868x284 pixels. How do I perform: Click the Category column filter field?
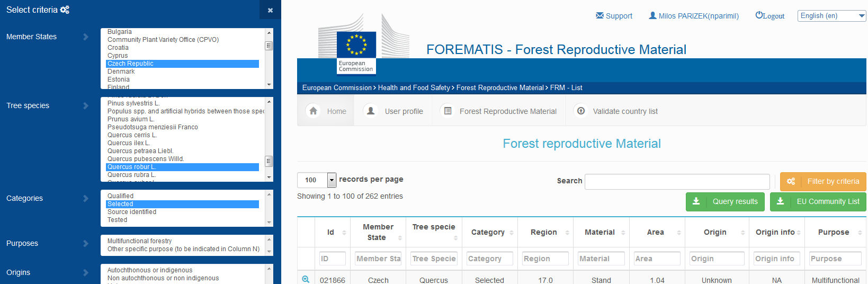(489, 259)
